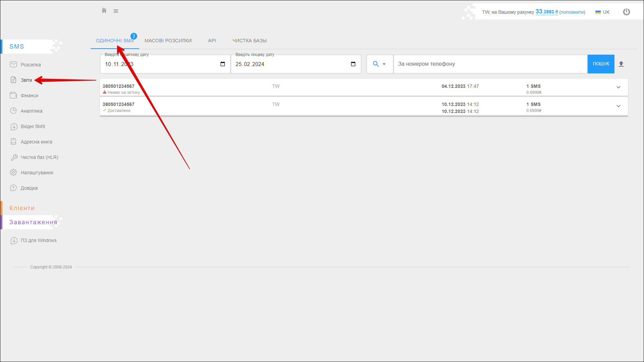This screenshot has width=644, height=362.
Task: Open Чистка баз (HLR) tool
Action: click(x=39, y=157)
